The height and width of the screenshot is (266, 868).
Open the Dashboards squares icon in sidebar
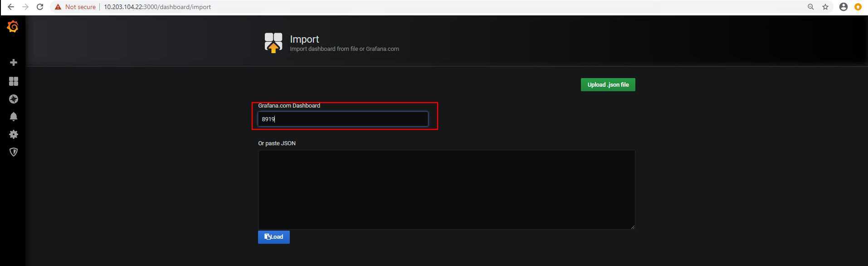(14, 81)
